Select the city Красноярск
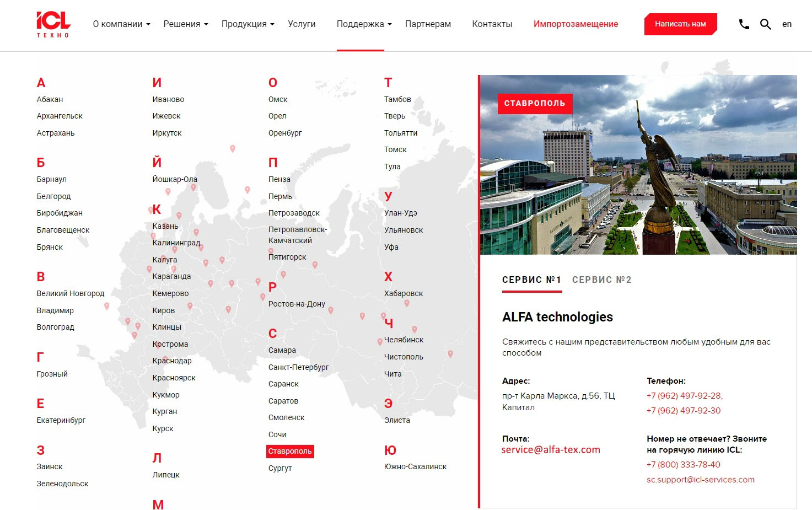Viewport: 812px width, 510px height. tap(174, 378)
